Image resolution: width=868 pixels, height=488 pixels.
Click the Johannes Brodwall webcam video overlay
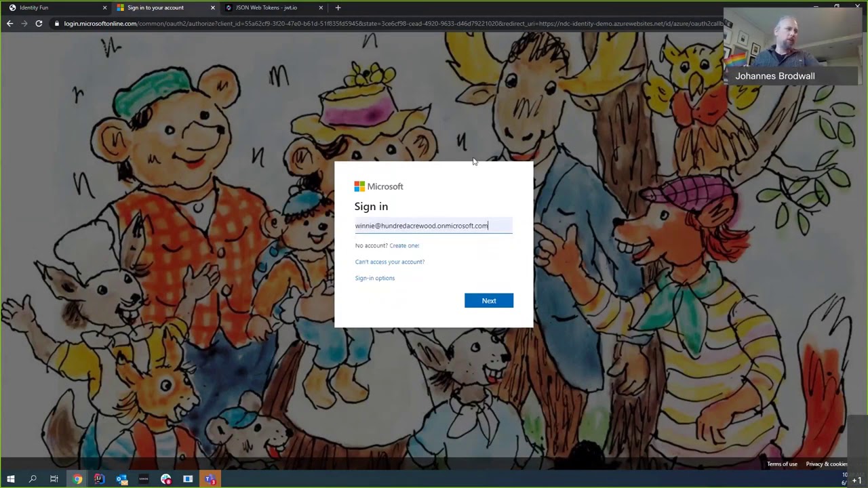click(793, 46)
